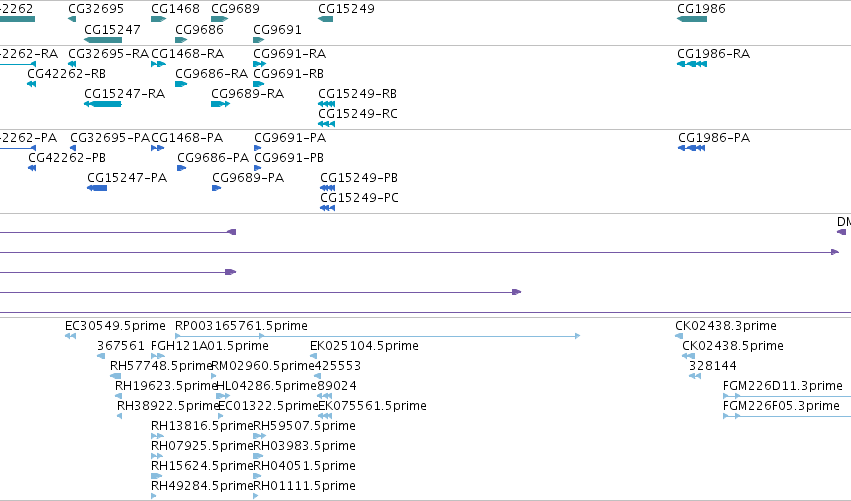Select the teal CG15247 gene glyph
The image size is (851, 501).
pyautogui.click(x=103, y=40)
